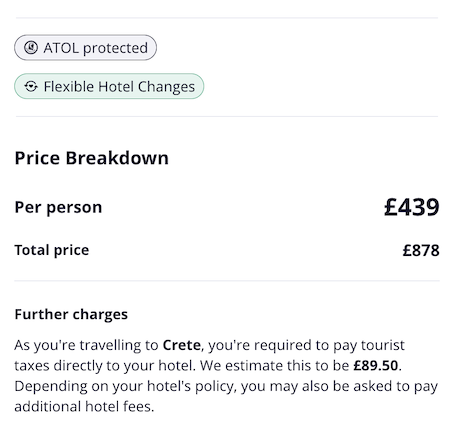Click the tourist taxes paragraph first line
The width and height of the screenshot is (454, 428).
pyautogui.click(x=209, y=345)
